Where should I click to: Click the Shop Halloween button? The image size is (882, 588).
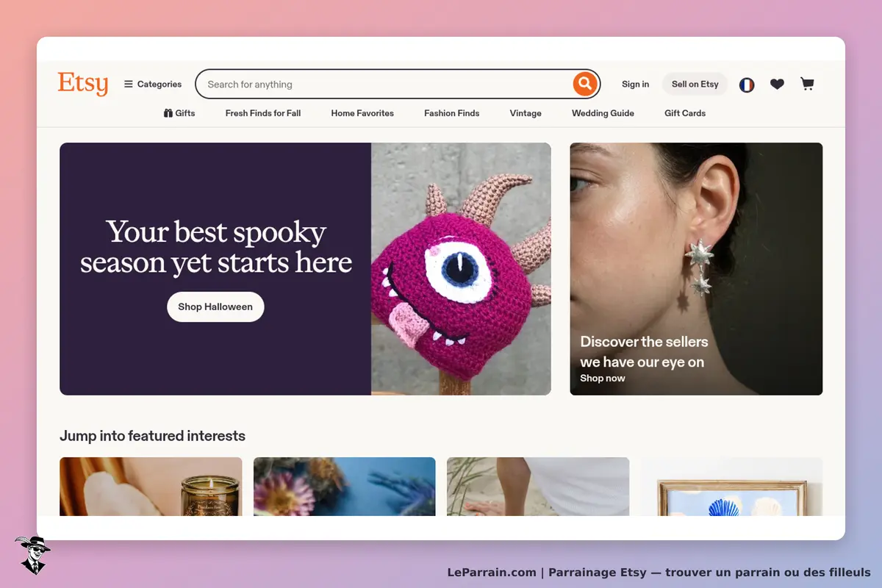pos(215,306)
